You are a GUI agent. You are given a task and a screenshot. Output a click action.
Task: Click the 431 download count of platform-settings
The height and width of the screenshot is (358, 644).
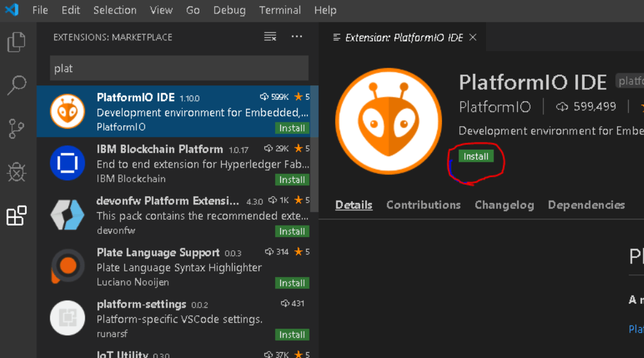coord(292,303)
